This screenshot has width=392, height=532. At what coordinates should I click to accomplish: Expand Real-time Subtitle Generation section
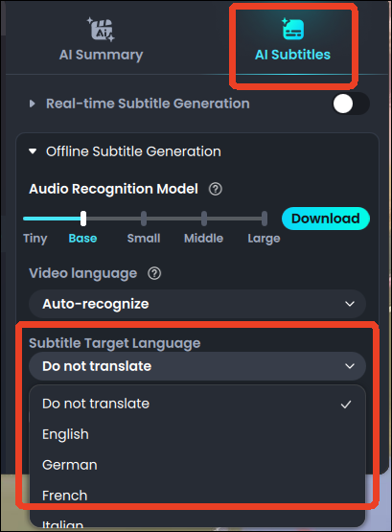click(x=33, y=104)
